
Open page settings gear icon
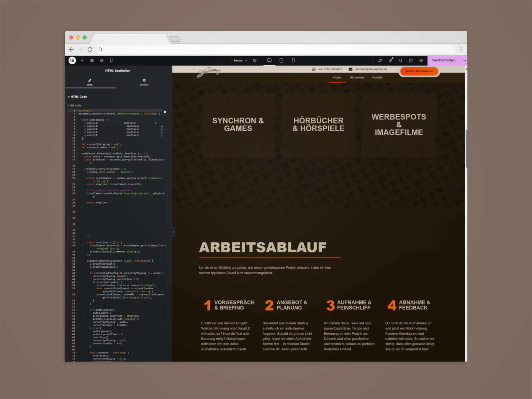pyautogui.click(x=254, y=60)
